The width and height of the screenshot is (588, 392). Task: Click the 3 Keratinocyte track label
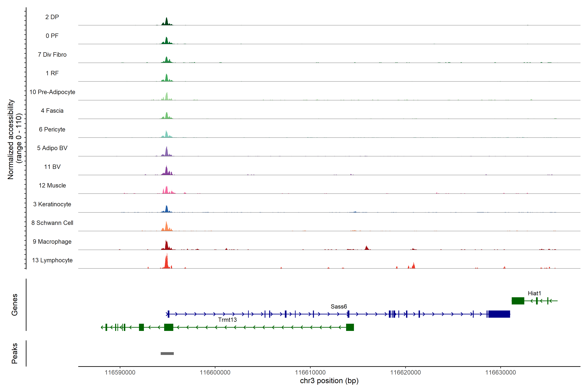tap(52, 204)
